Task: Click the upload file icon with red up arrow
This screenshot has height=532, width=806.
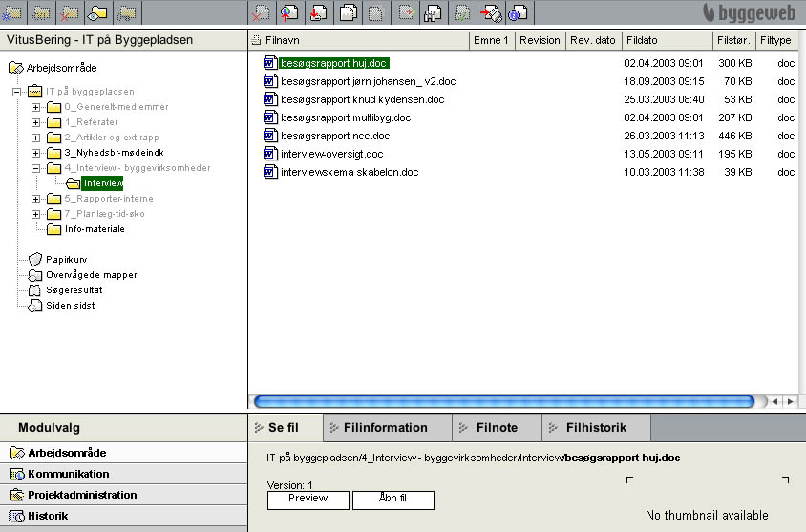Action: click(x=286, y=13)
